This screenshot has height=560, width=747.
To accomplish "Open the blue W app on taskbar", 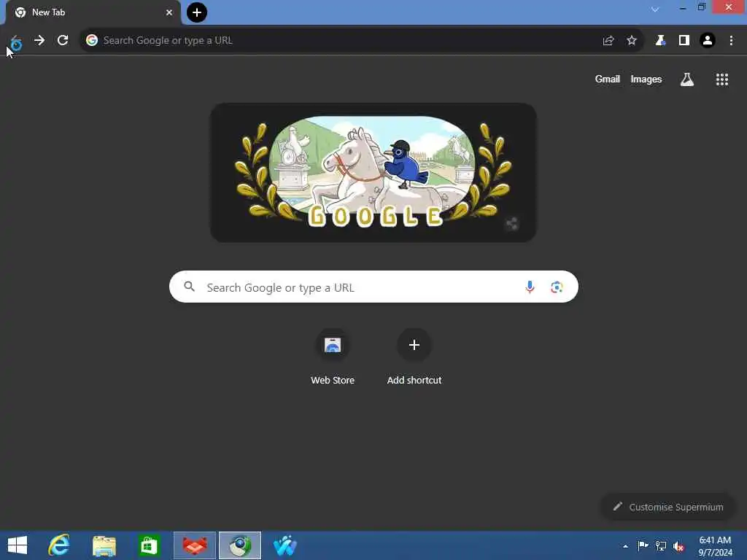I will 285,545.
